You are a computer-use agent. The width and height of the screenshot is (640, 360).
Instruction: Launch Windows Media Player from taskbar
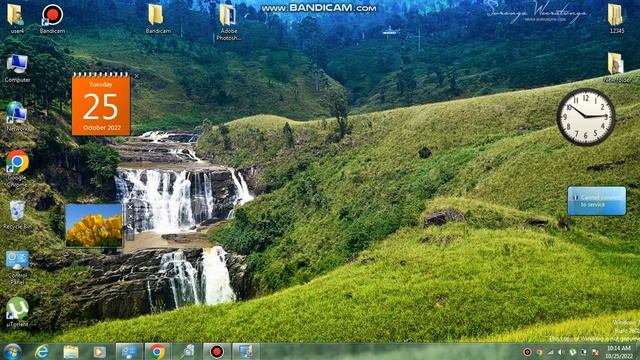(99, 352)
